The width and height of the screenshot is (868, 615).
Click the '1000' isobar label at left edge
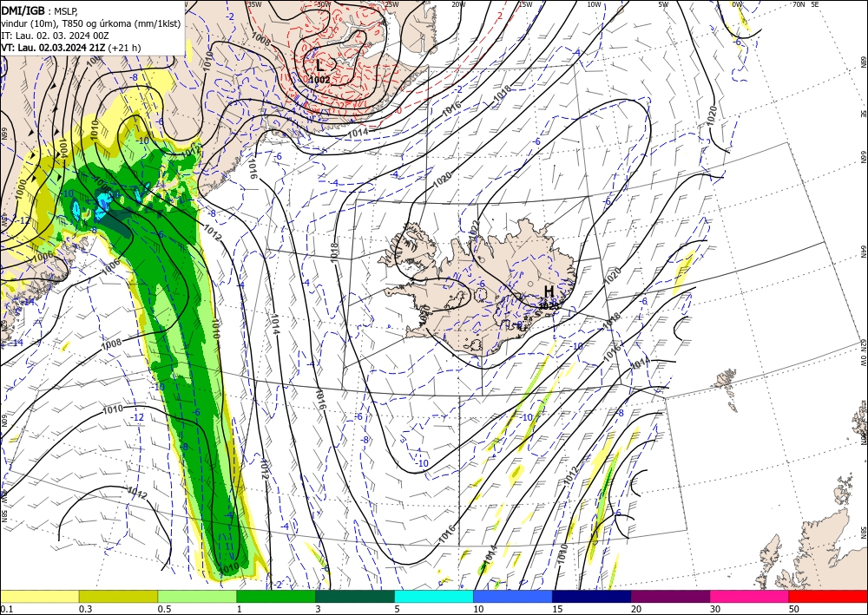(x=21, y=189)
